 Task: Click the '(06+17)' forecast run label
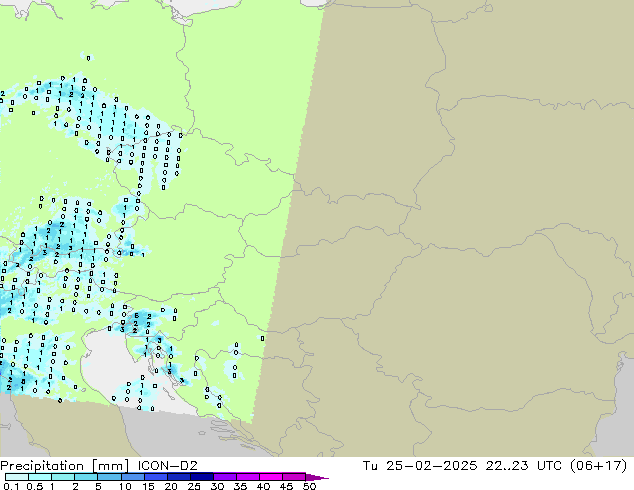[598, 465]
